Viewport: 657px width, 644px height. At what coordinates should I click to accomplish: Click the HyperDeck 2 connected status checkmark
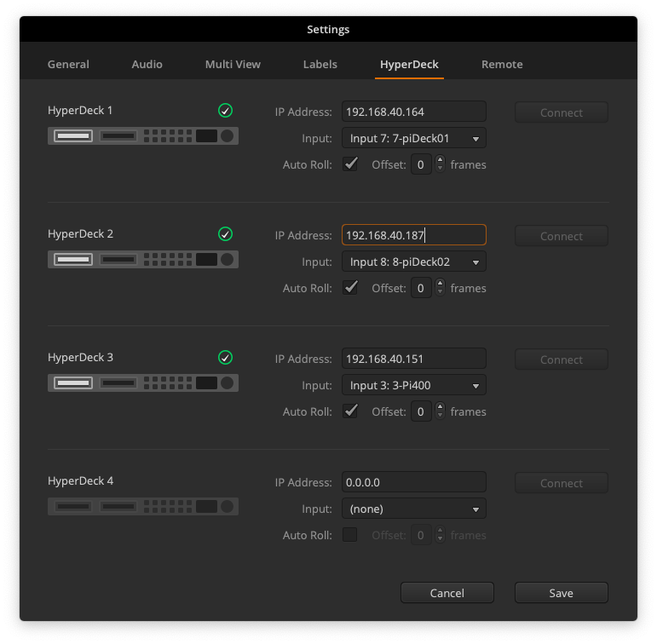click(x=226, y=234)
